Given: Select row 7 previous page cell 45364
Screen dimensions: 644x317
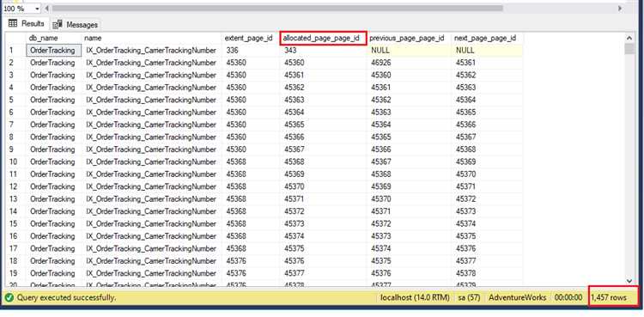Looking at the screenshot, I should (409, 125).
